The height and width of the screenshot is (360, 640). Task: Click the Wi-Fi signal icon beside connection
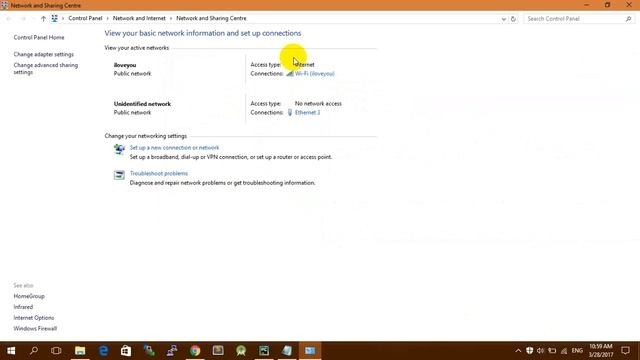[289, 73]
